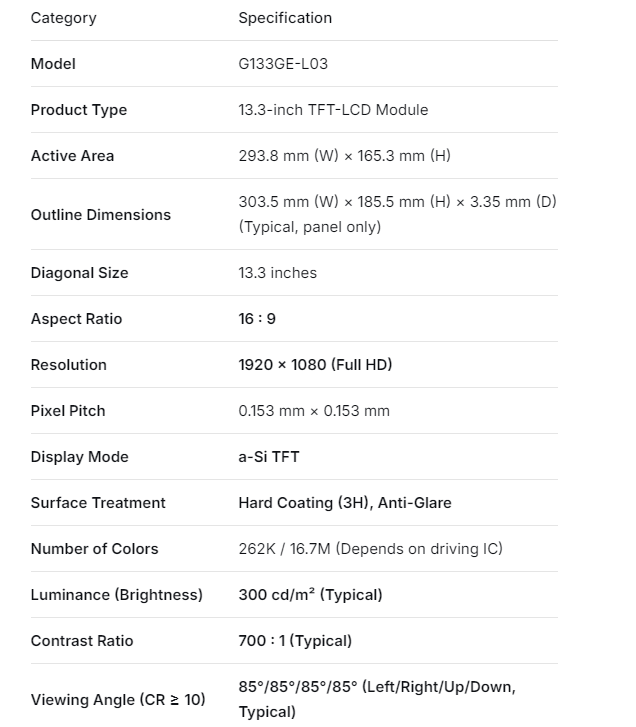This screenshot has height=727, width=636.
Task: Click the 700 : 1 contrast ratio value
Action: (295, 641)
